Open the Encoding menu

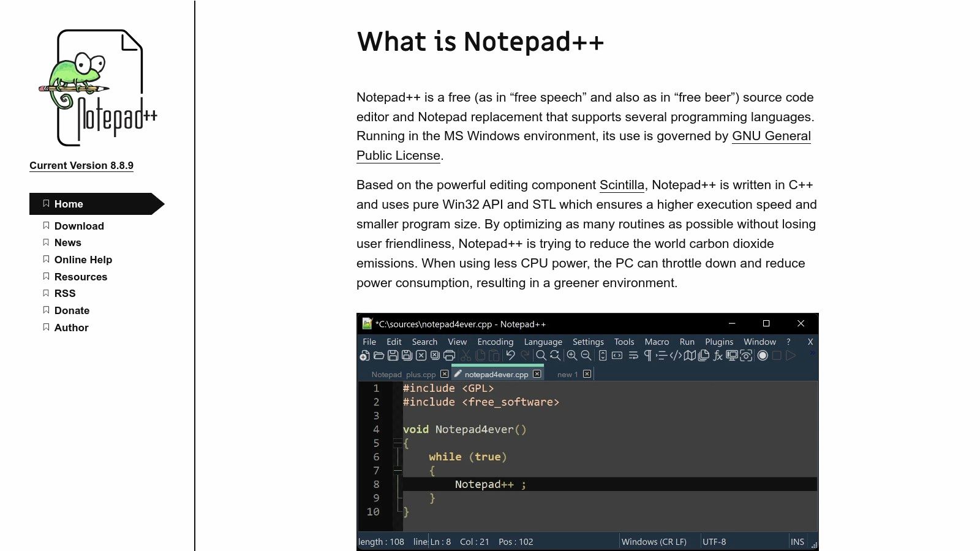click(x=495, y=342)
